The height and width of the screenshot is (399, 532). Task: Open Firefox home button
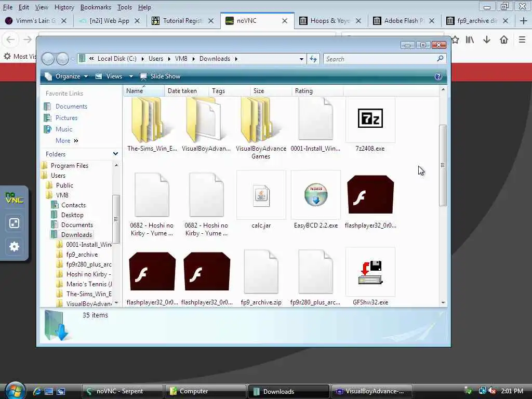504,39
